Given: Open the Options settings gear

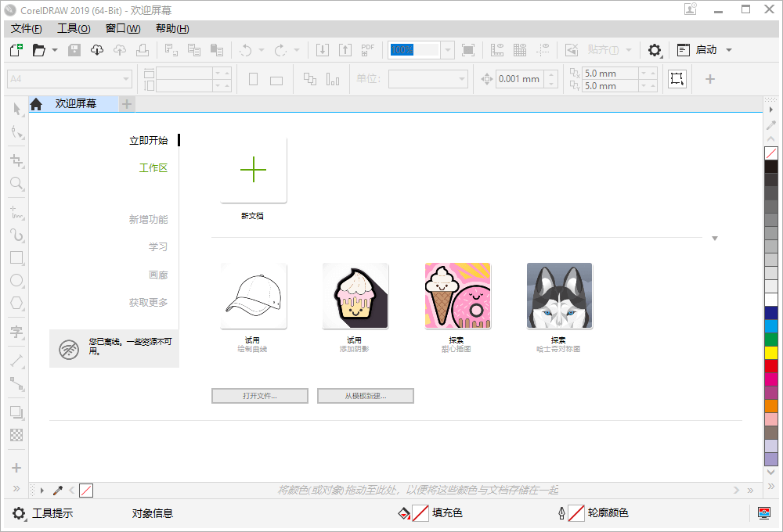Looking at the screenshot, I should pos(655,49).
